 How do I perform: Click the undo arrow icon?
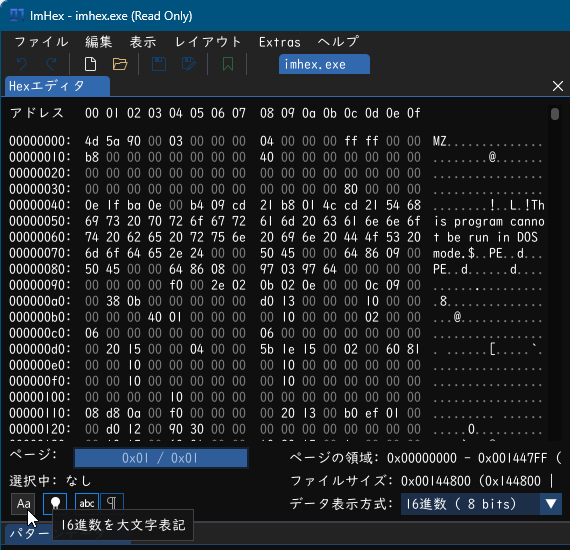click(x=22, y=64)
